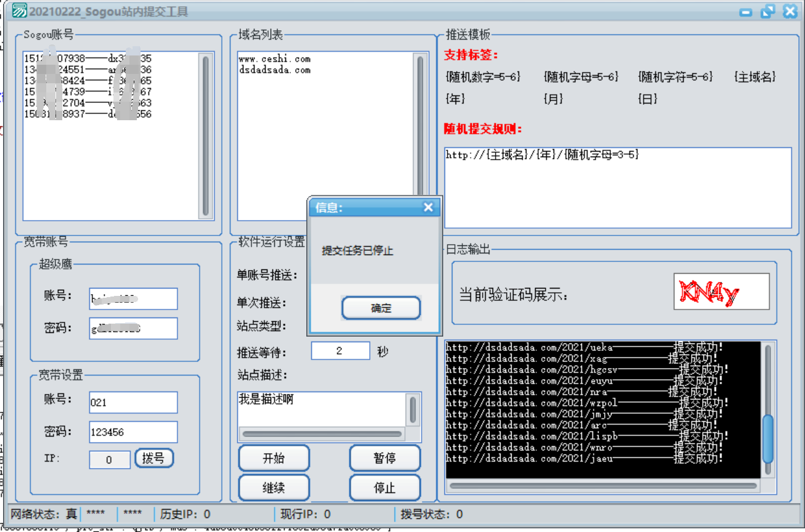The height and width of the screenshot is (532, 805).
Task: Click the {主域名} tag text
Action: [x=755, y=77]
